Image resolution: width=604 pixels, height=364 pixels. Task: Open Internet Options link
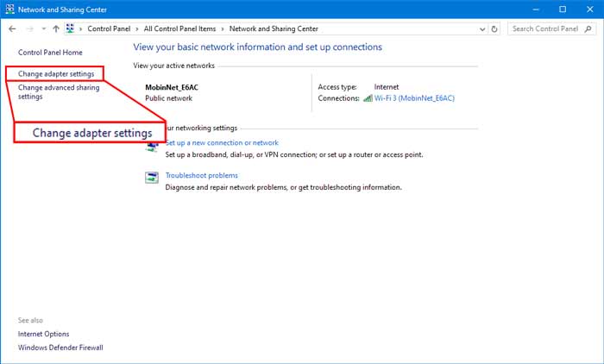click(43, 334)
